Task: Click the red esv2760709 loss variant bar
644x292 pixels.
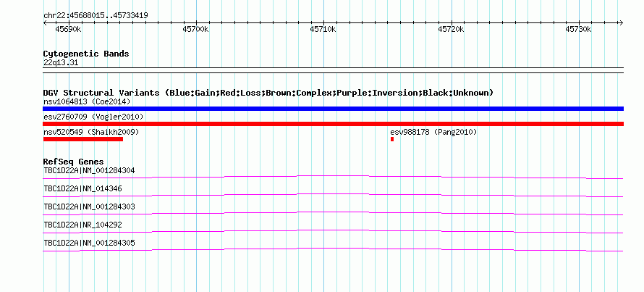Action: pyautogui.click(x=333, y=124)
